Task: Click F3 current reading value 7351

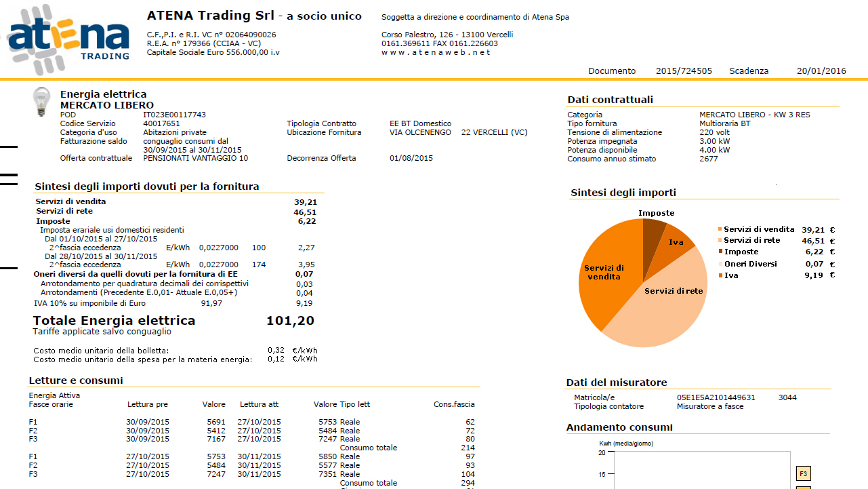Action: point(328,475)
